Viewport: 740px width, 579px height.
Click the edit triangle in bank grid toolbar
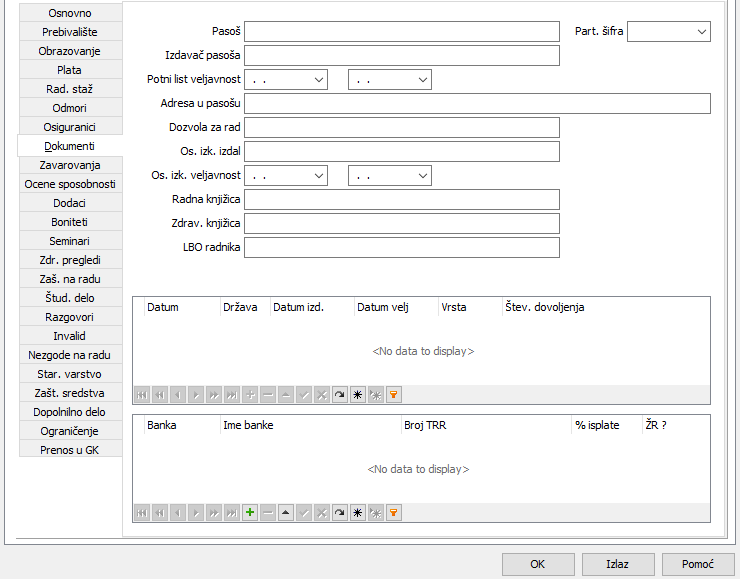286,512
